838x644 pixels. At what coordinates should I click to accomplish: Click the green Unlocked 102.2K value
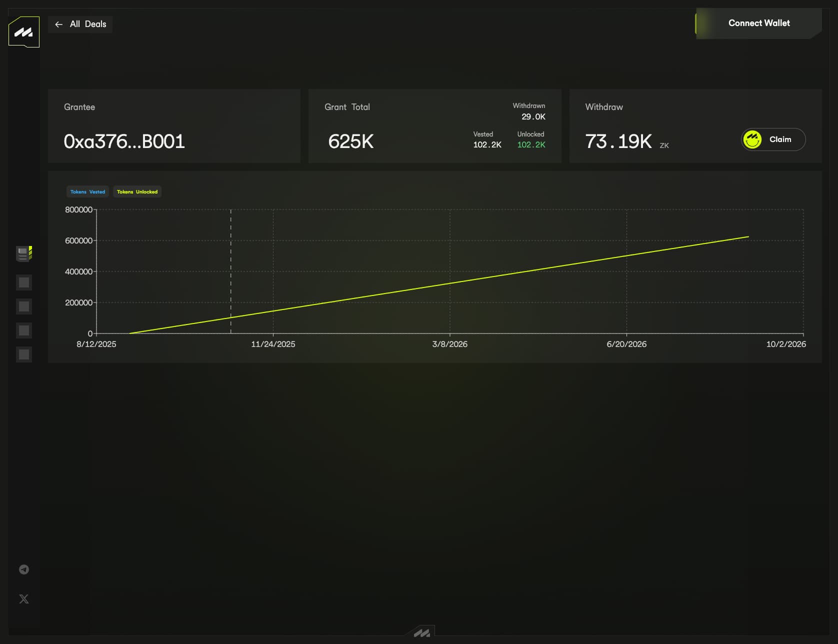tap(531, 144)
